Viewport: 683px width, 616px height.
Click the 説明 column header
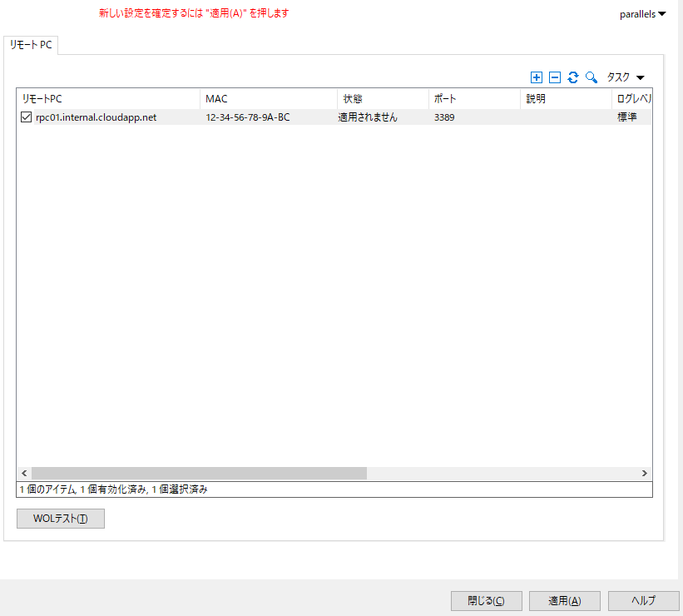566,99
